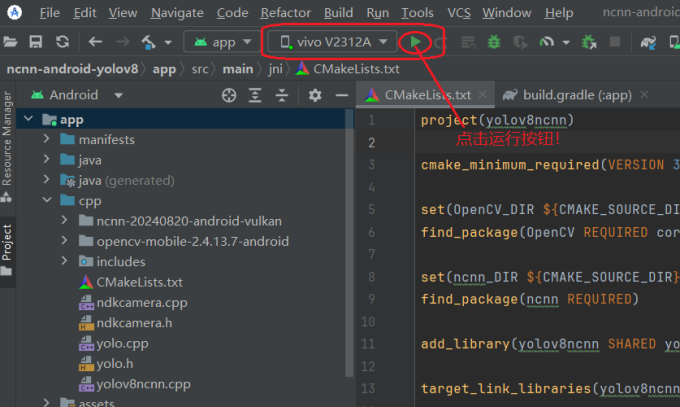680x407 pixels.
Task: Click the Save All toolbar icon
Action: (x=36, y=42)
